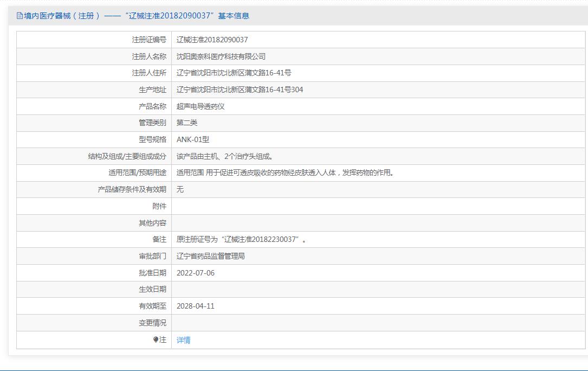588x371 pixels.
Task: Click the 产品名称 label
Action: click(152, 106)
